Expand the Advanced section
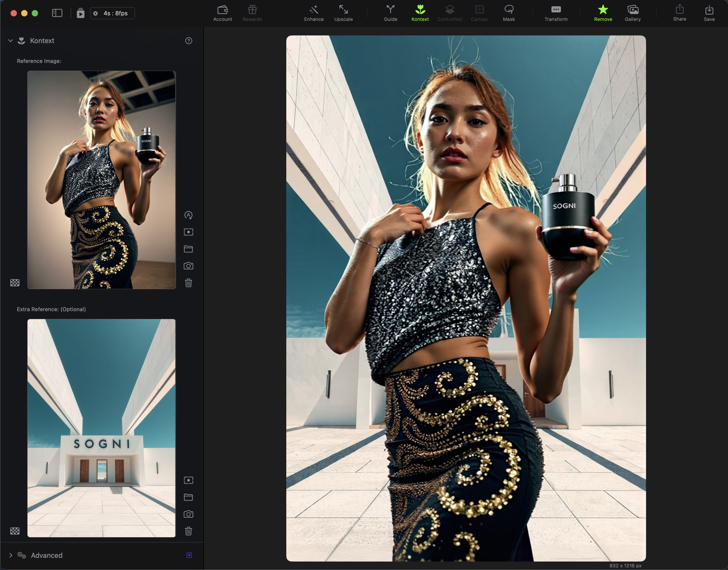728x570 pixels. tap(10, 555)
